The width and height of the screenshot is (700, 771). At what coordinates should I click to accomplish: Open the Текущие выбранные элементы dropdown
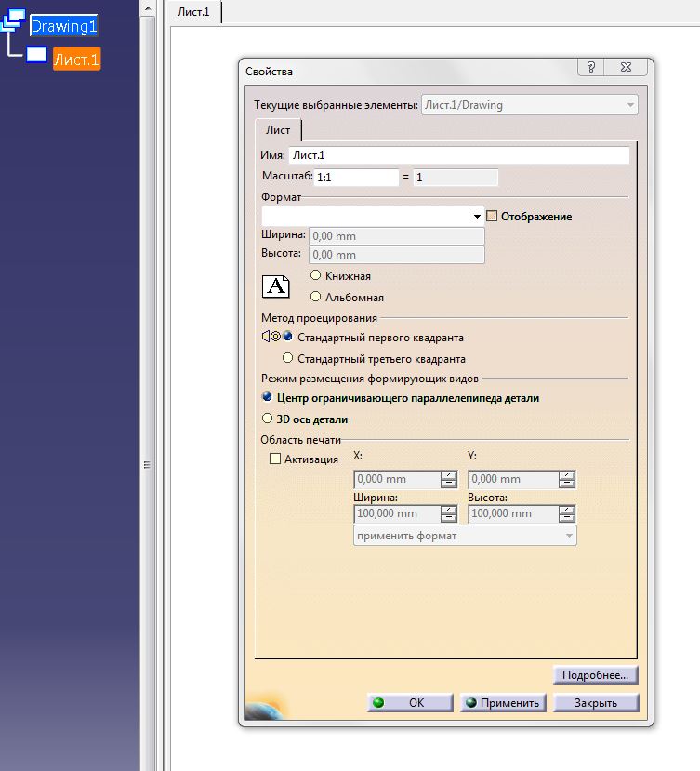click(x=530, y=105)
